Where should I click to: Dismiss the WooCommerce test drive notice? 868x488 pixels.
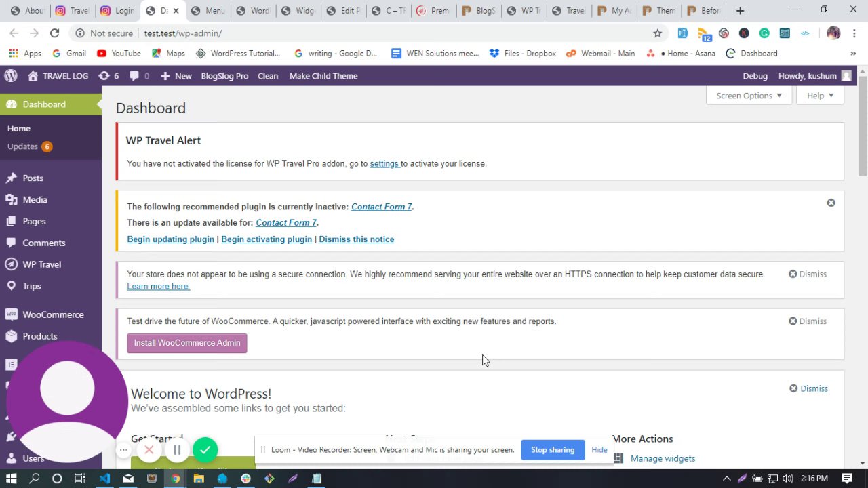click(x=808, y=321)
